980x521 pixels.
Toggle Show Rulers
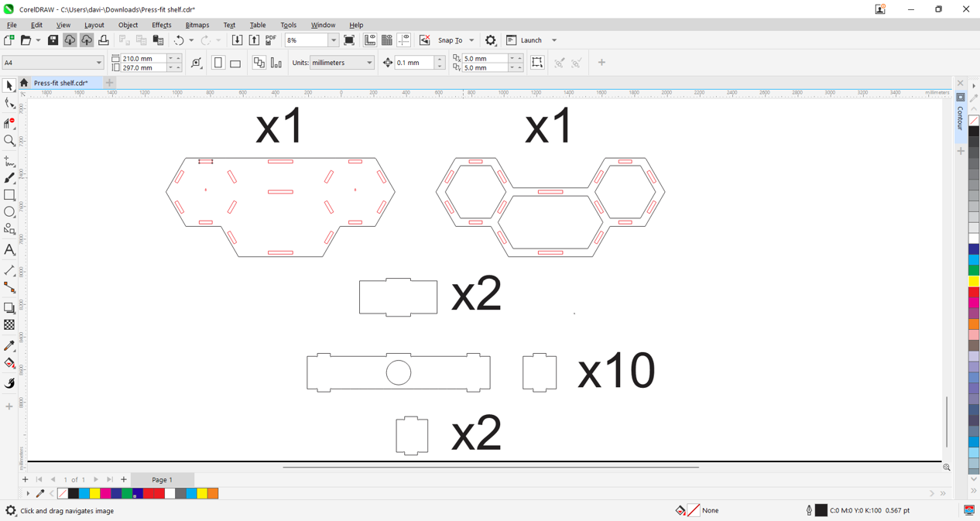[370, 40]
